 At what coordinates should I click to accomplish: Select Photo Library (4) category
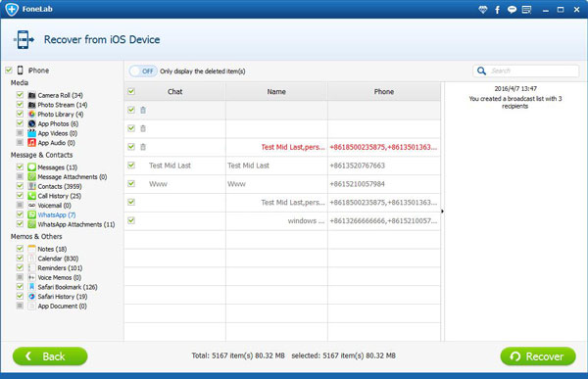pos(61,114)
